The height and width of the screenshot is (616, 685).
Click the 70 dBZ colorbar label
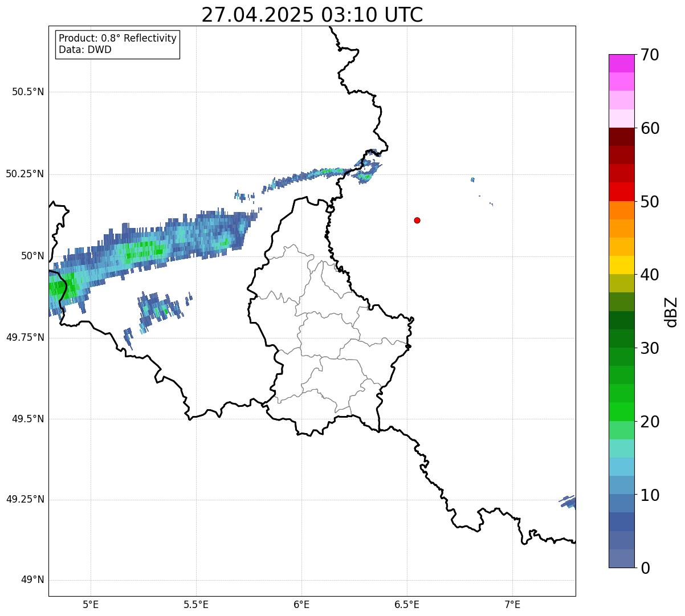650,55
